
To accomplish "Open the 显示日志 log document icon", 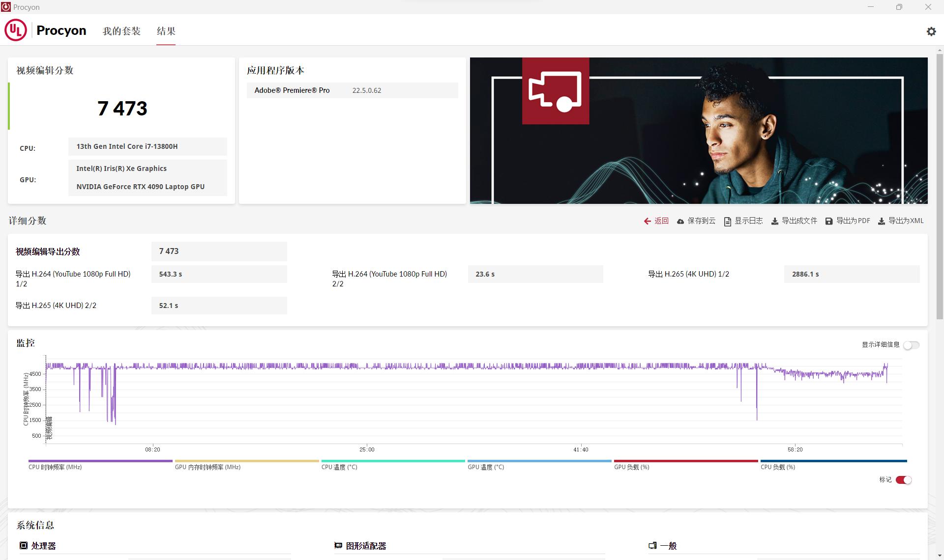I will click(x=727, y=222).
